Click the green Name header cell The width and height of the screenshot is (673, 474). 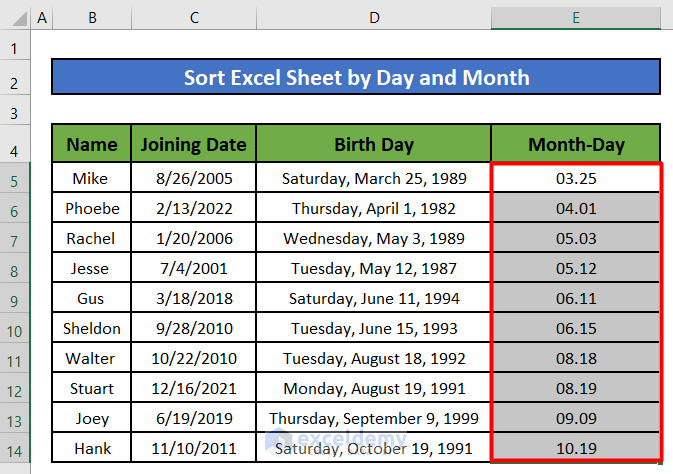coord(92,145)
